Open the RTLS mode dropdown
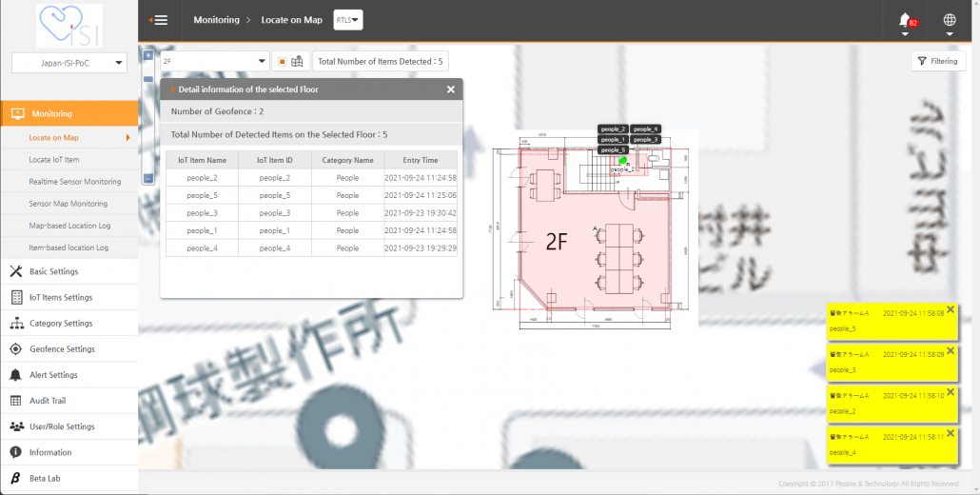 [348, 20]
